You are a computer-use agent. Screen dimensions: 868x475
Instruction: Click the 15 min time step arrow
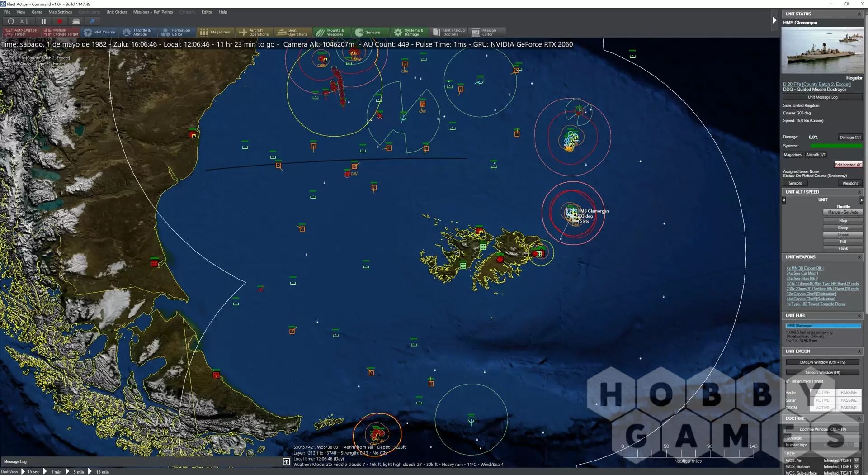90,471
